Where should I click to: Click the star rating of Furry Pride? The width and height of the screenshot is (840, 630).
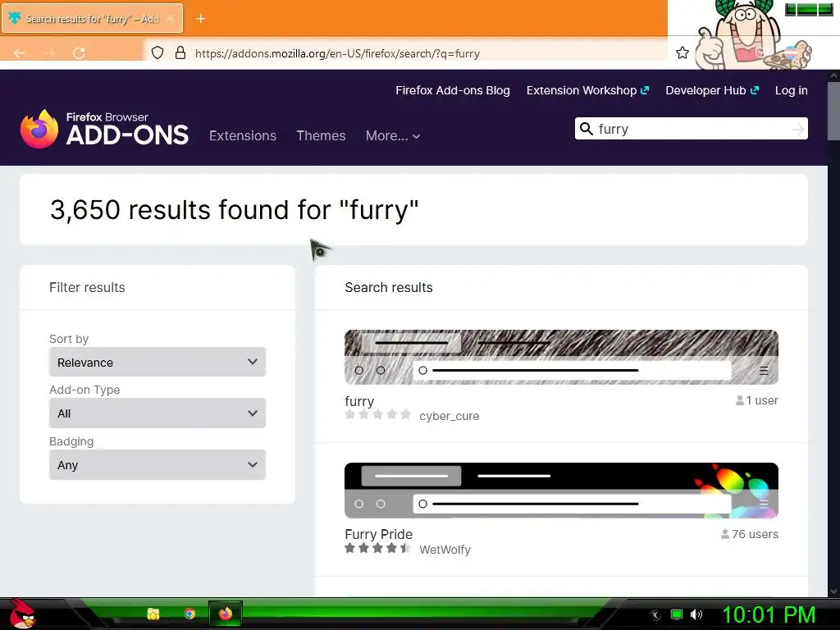point(377,548)
